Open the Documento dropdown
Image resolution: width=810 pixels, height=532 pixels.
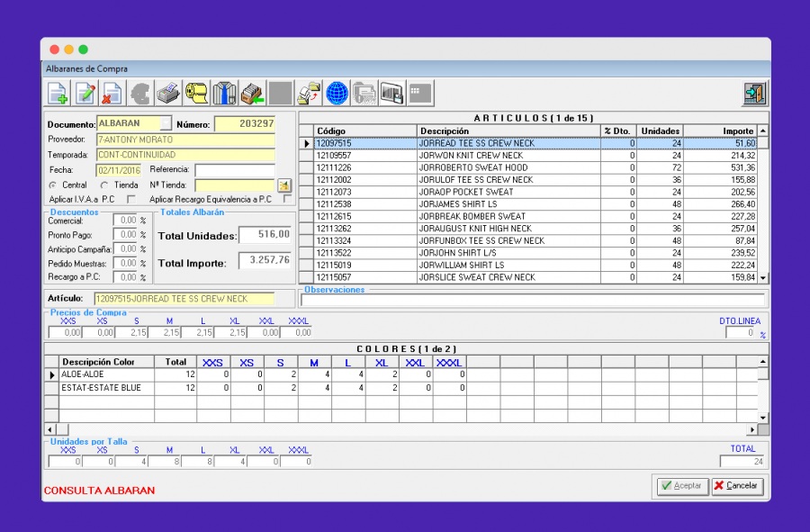(x=166, y=123)
